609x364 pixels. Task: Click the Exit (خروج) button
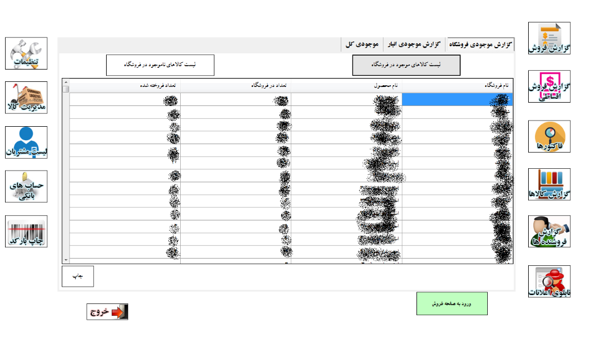(x=107, y=312)
